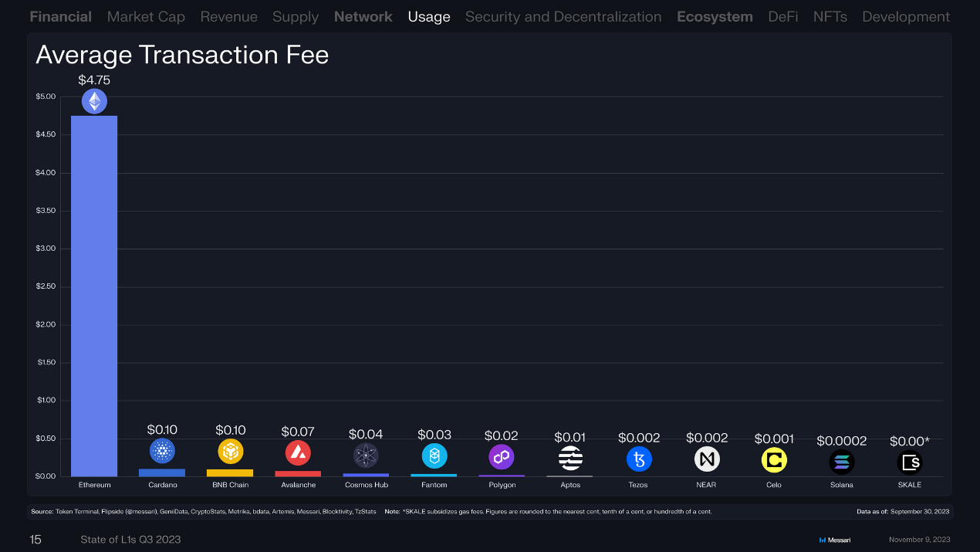Select the Solana logo icon
980x552 pixels.
click(x=842, y=462)
